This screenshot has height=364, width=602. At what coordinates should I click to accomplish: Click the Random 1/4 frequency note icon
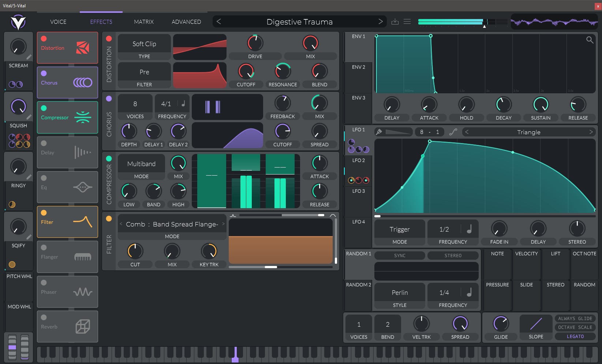[469, 292]
